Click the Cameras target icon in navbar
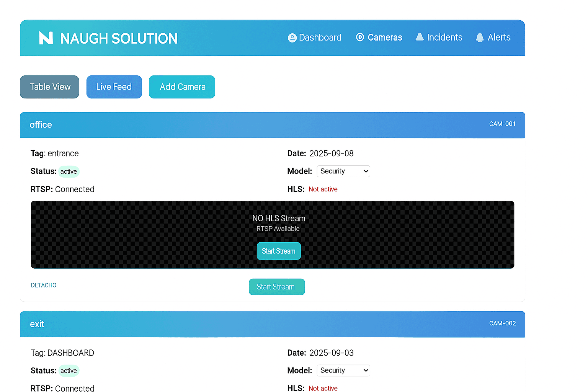The width and height of the screenshot is (588, 392). [x=360, y=37]
